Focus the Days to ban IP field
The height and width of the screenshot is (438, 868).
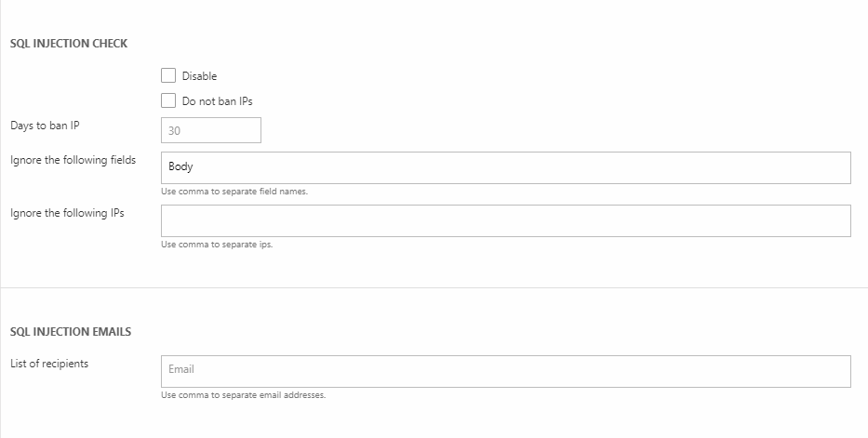point(211,130)
